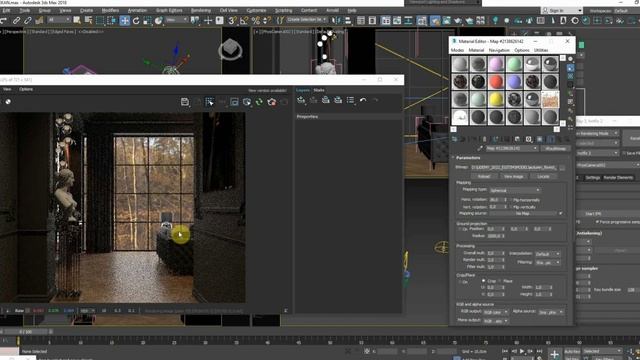The width and height of the screenshot is (640, 360).
Task: Open the Material menu in Material Editor
Action: pos(476,50)
